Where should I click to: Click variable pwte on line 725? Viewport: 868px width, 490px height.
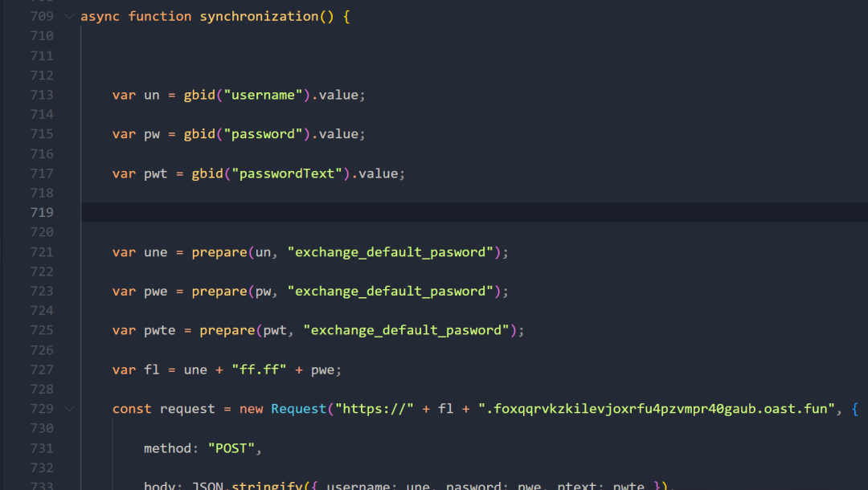tap(160, 330)
